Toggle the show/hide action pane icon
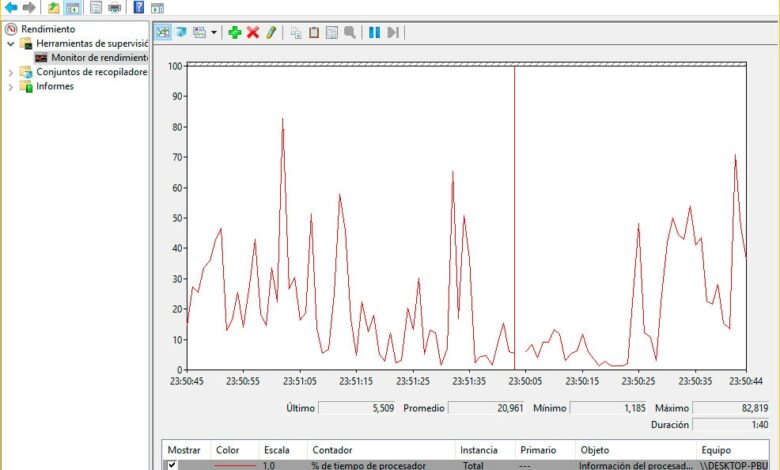 click(x=157, y=7)
